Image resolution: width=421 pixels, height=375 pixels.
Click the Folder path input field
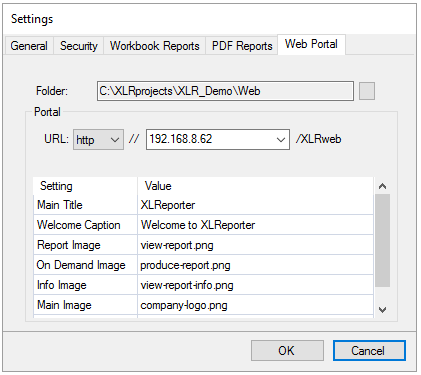pyautogui.click(x=225, y=91)
